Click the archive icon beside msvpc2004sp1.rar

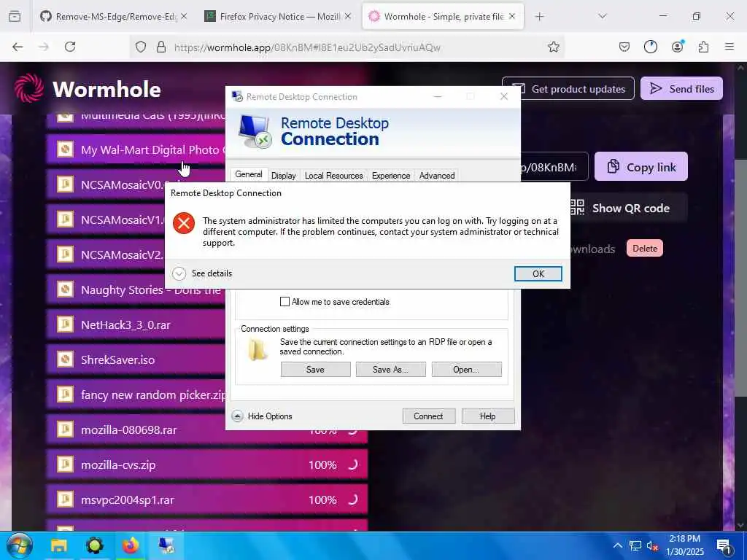(65, 499)
